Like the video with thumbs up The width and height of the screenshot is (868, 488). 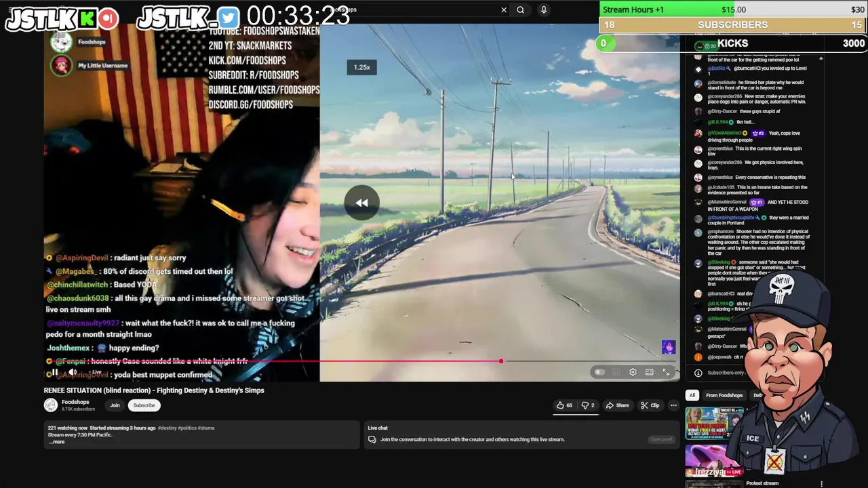click(x=564, y=405)
